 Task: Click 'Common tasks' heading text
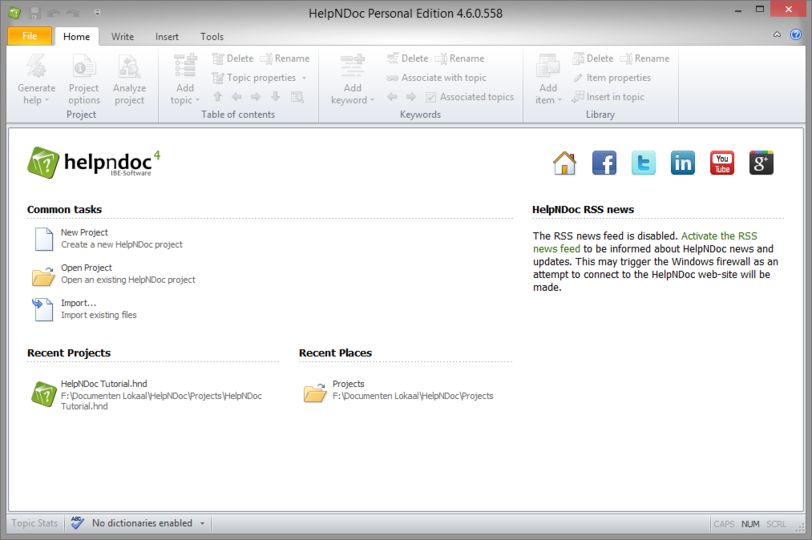(64, 209)
